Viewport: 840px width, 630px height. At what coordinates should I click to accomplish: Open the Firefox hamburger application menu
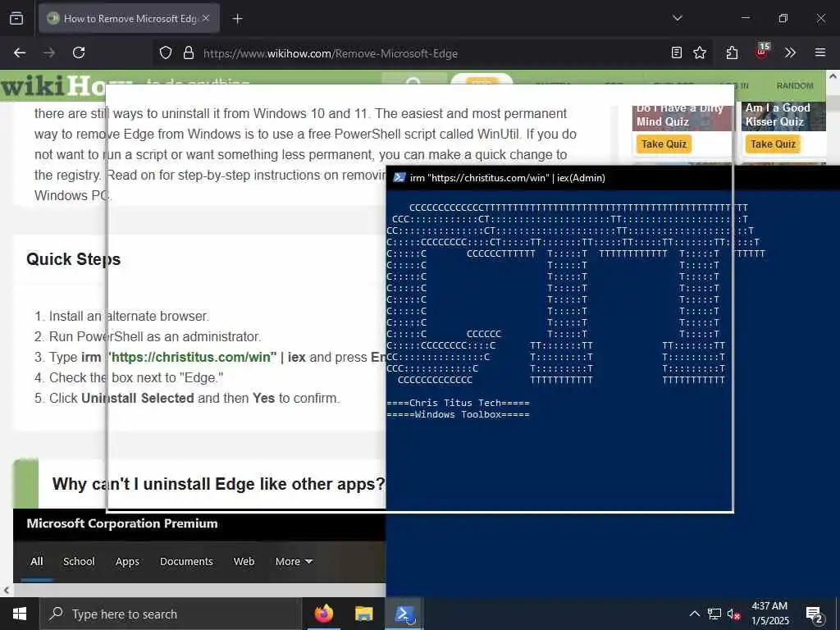[820, 52]
